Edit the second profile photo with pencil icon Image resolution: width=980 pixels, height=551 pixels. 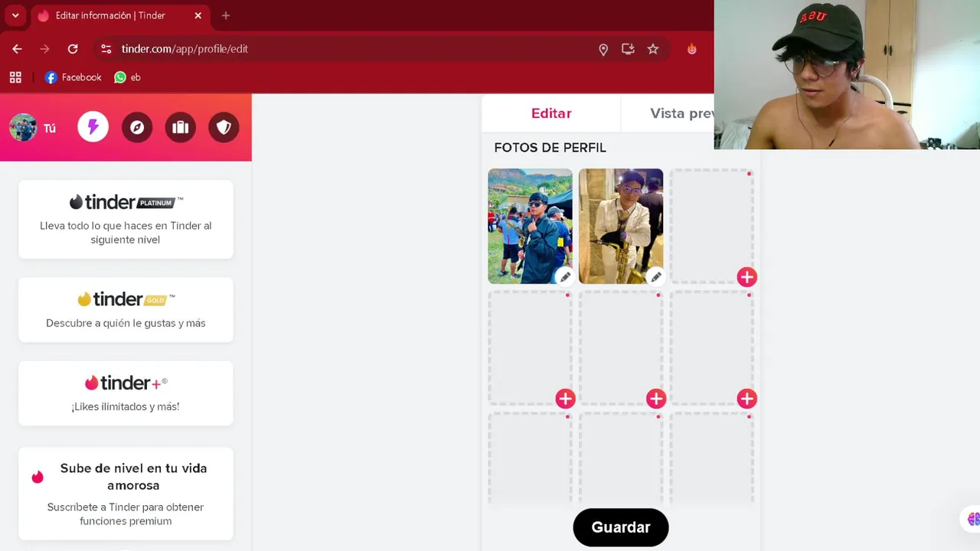(656, 277)
